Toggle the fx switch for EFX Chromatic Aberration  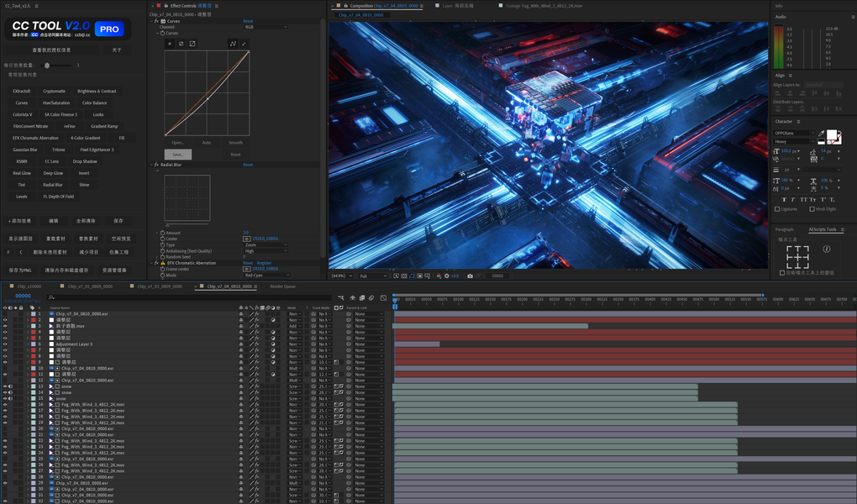pos(156,263)
